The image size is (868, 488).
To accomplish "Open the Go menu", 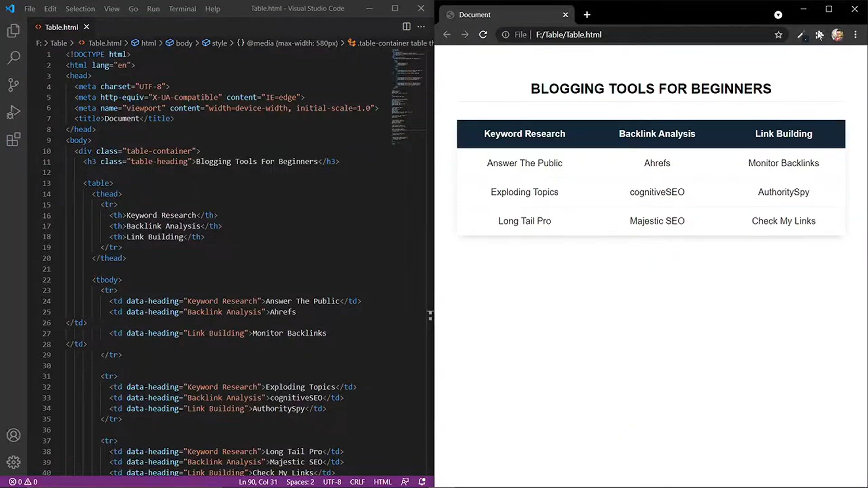I will tap(133, 9).
